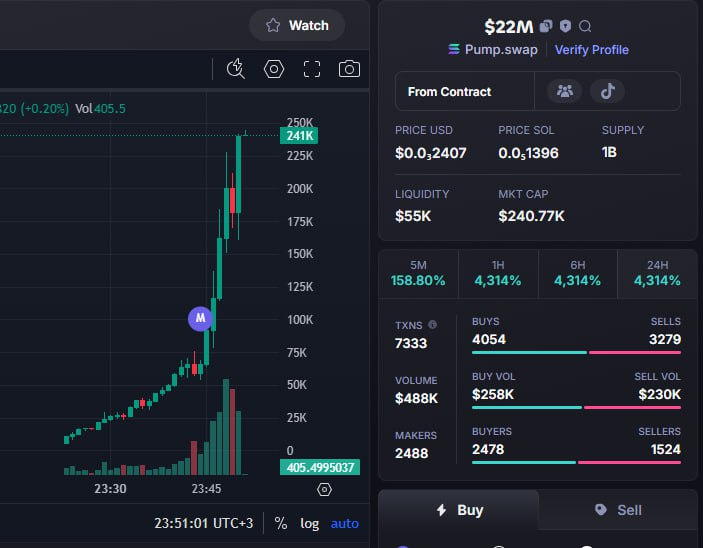Screen dimensions: 703x548
Task: Click the Watch star button
Action: click(297, 25)
